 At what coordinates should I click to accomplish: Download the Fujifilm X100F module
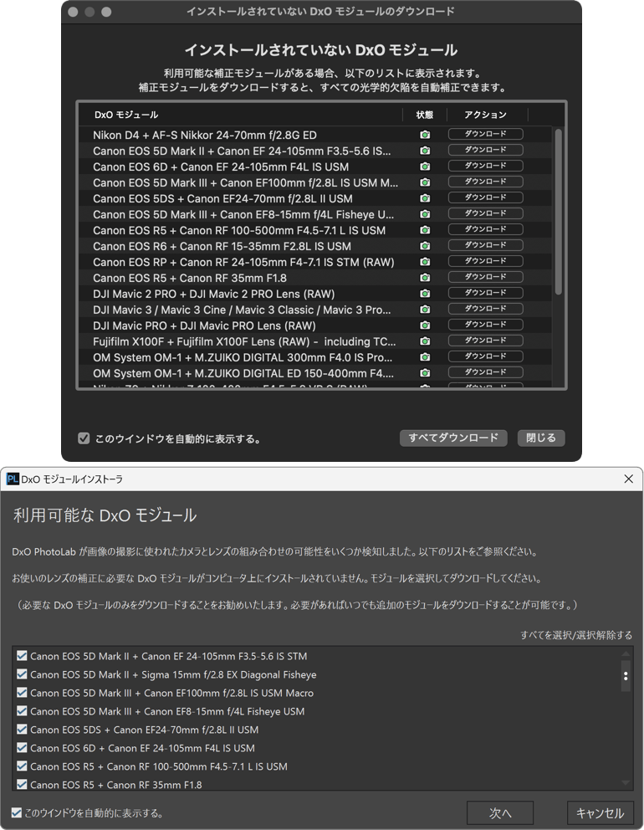click(x=485, y=341)
